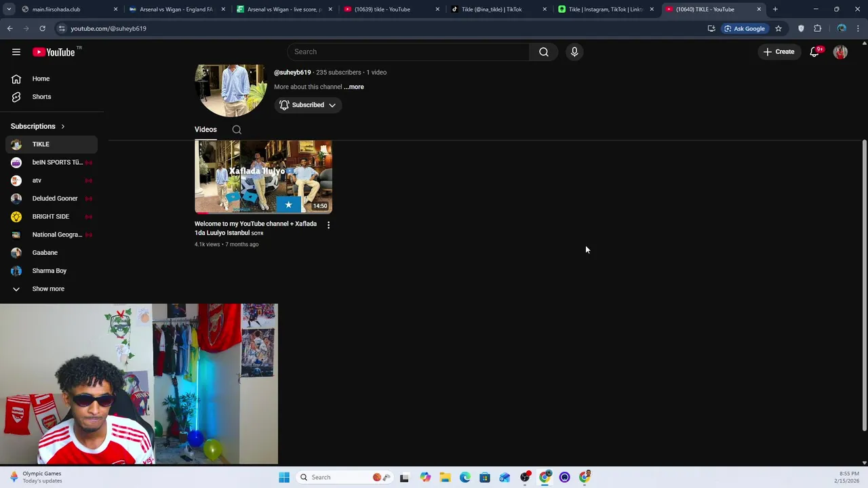Open Shorts in the sidebar
Image resolution: width=868 pixels, height=488 pixels.
click(52, 97)
